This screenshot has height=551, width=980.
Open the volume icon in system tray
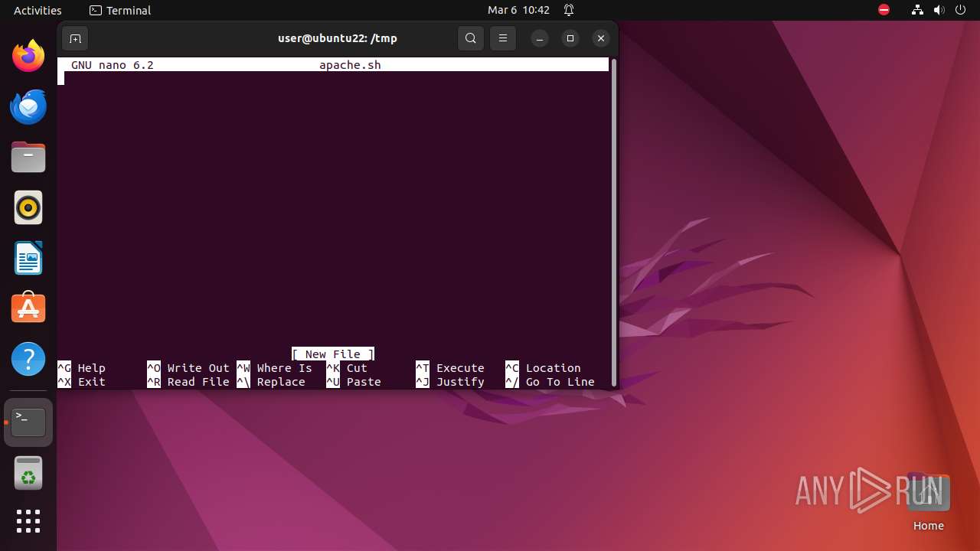939,10
